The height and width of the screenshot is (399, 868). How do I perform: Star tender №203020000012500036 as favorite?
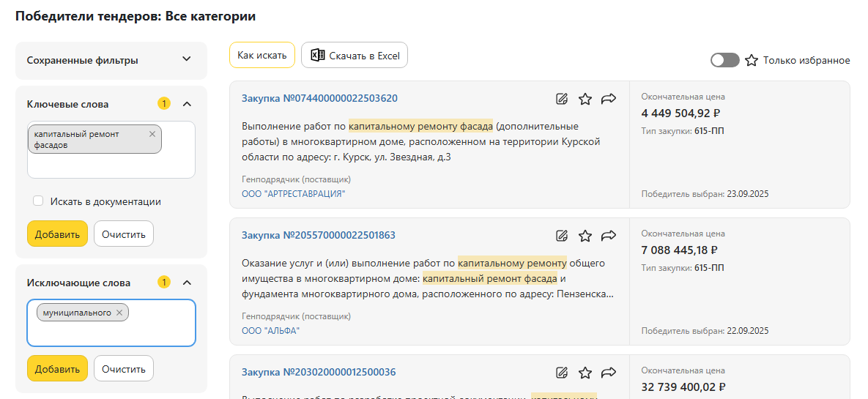coord(585,373)
